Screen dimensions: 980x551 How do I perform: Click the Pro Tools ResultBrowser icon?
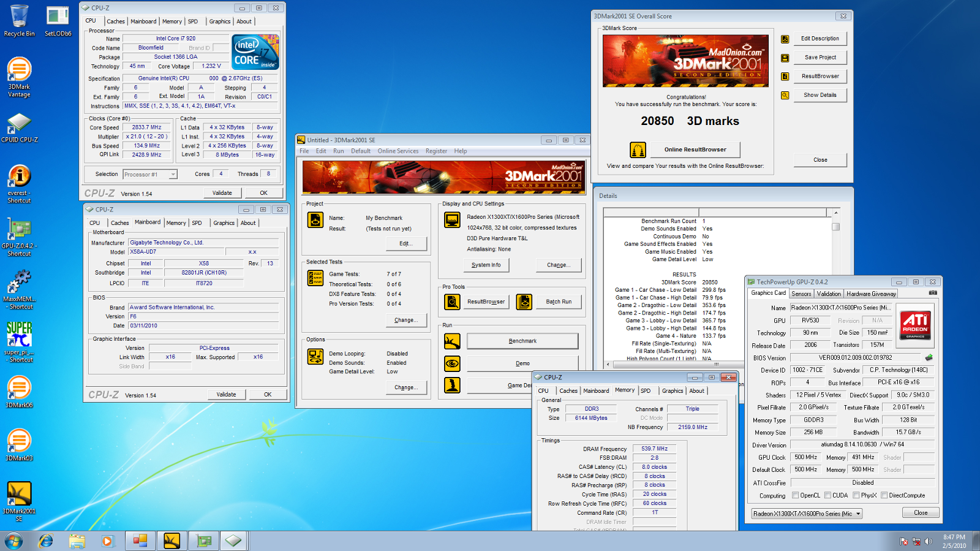point(452,302)
